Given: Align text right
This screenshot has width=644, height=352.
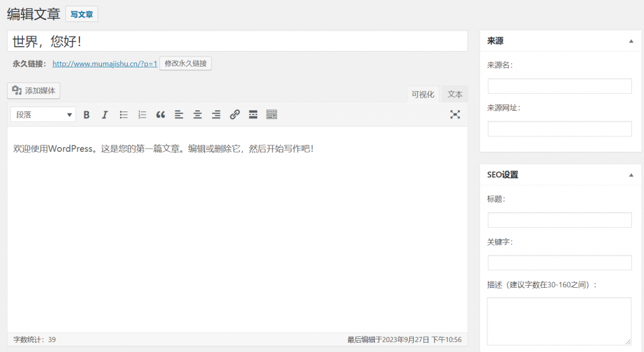Looking at the screenshot, I should coord(216,115).
